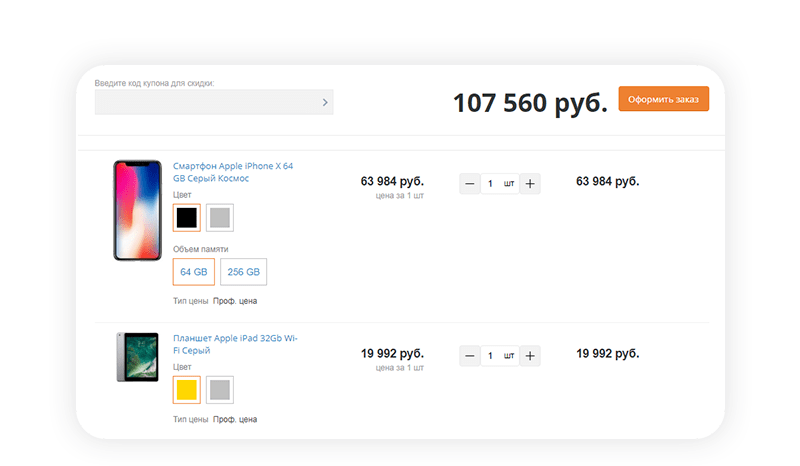Increase iPhone X quantity with plus

[x=530, y=184]
